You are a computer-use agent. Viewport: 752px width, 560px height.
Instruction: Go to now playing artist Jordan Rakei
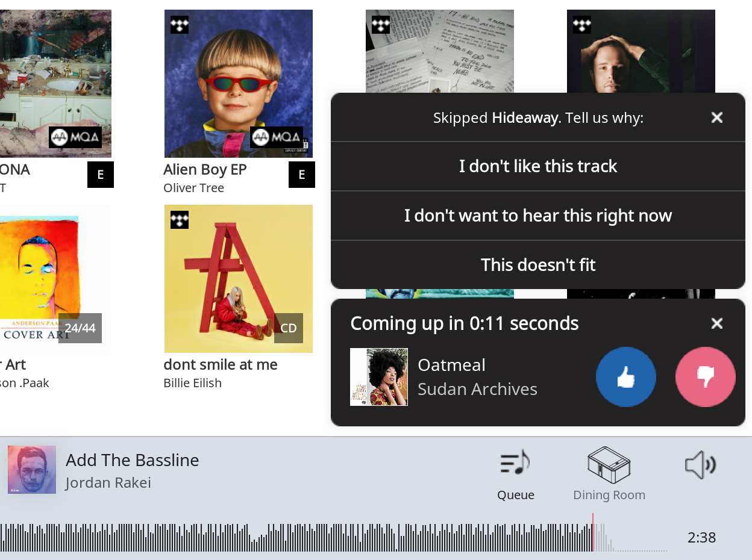(x=108, y=483)
